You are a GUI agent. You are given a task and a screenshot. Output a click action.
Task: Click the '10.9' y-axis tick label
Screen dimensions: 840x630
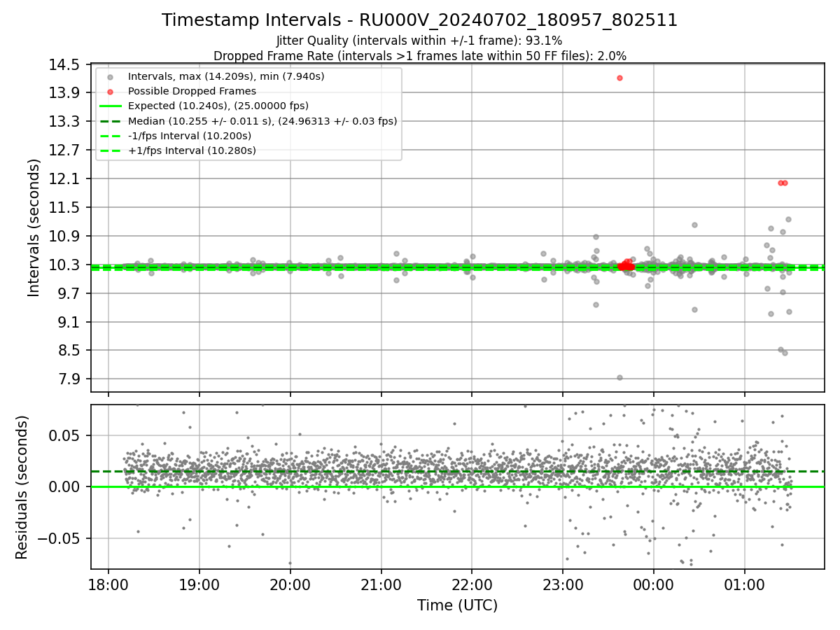point(65,237)
